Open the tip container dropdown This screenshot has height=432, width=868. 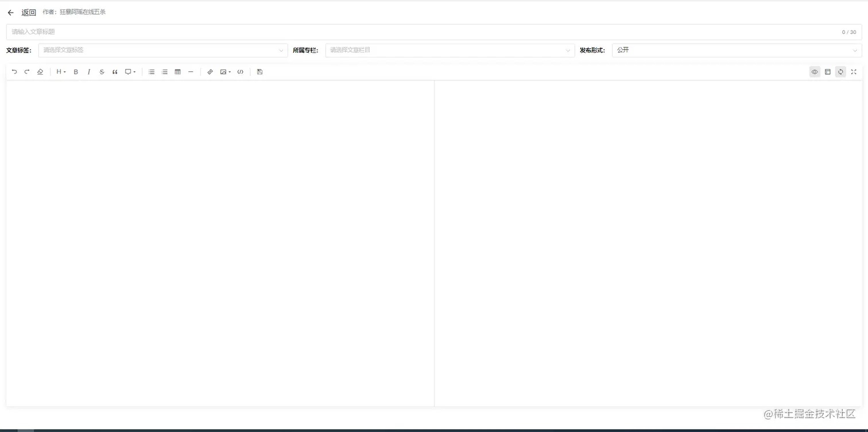130,72
